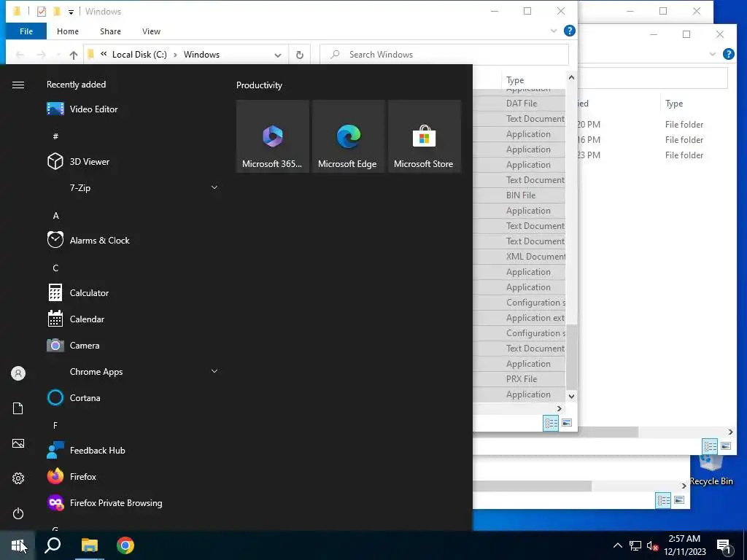Open Firefox Private Browsing
This screenshot has height=560, width=747.
pyautogui.click(x=133, y=503)
